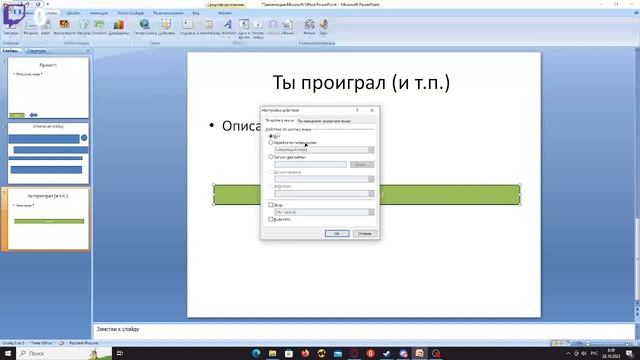Select slide 3 thumbnail Ты проиграл
The height and width of the screenshot is (360, 640).
pyautogui.click(x=48, y=219)
